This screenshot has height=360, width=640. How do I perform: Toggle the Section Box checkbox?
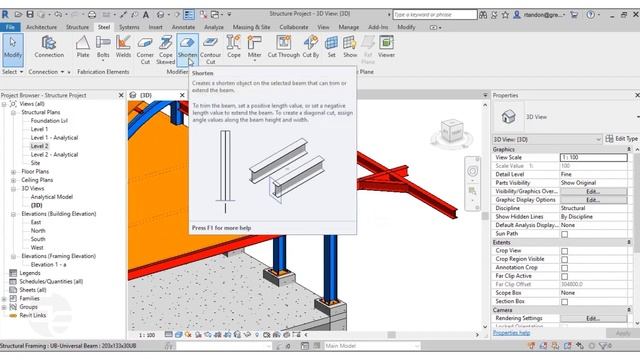pyautogui.click(x=564, y=302)
